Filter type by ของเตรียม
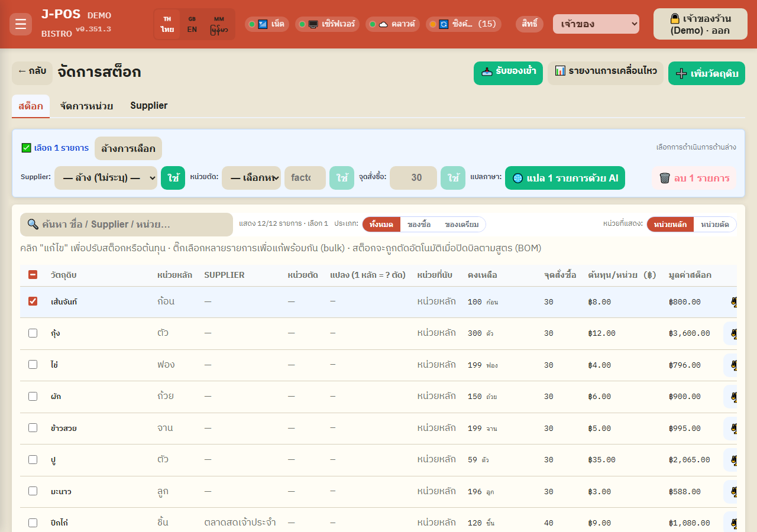 point(462,225)
